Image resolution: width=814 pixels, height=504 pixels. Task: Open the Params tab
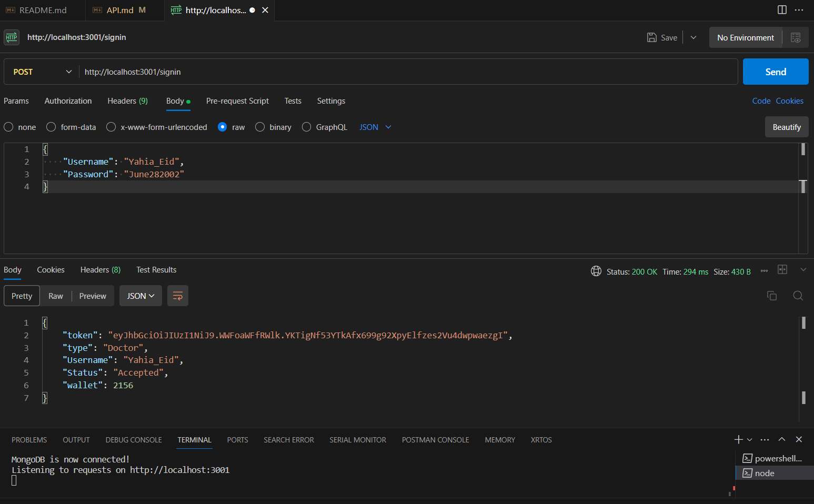(x=16, y=100)
